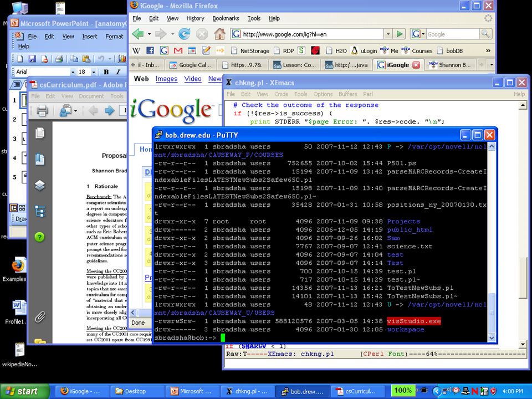Open the Facebook bookmark in Firefox
532x399 pixels.
click(150, 51)
